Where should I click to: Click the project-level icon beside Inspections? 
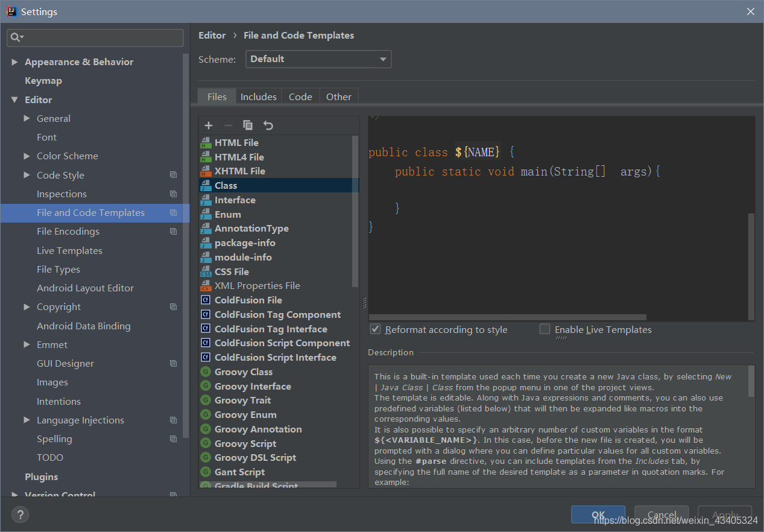click(x=174, y=194)
